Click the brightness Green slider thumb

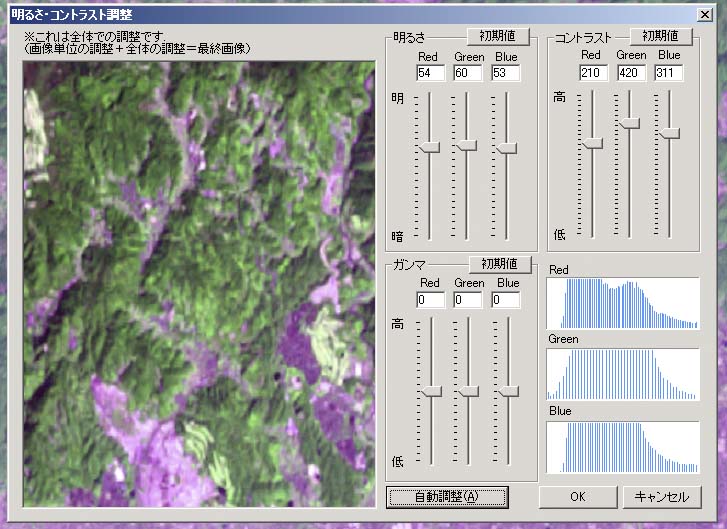tap(466, 146)
